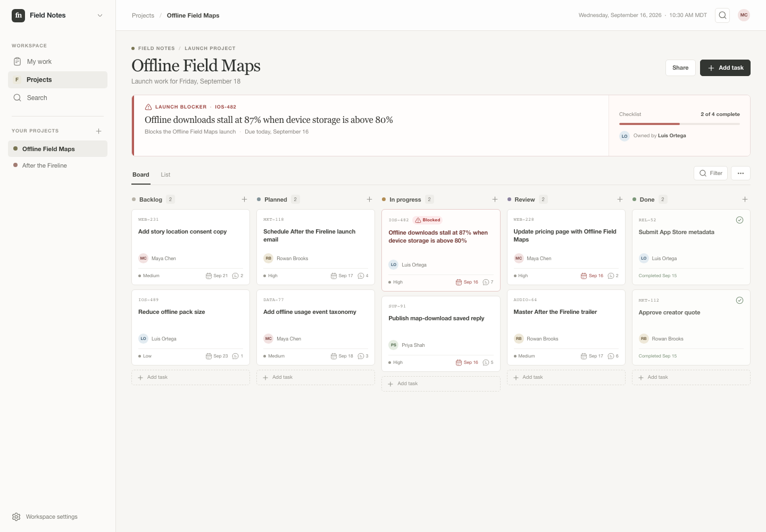Add a new project with plus icon

coord(98,131)
